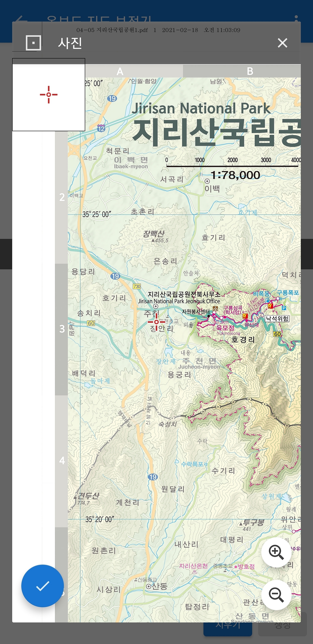The width and height of the screenshot is (313, 644).
Task: Tap the 수락폭포 waterfall label
Action: [192, 464]
